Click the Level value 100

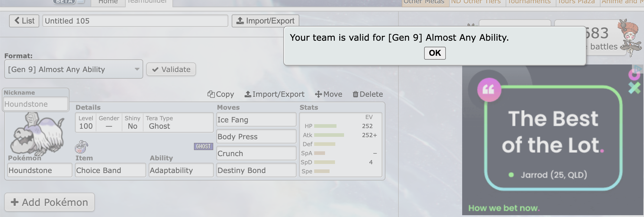coord(86,126)
